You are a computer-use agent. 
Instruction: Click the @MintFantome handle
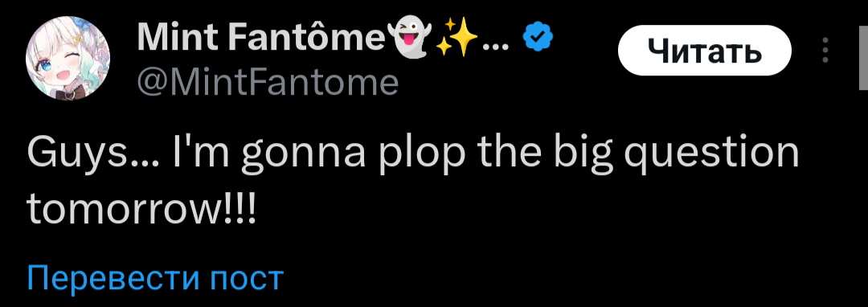point(268,83)
